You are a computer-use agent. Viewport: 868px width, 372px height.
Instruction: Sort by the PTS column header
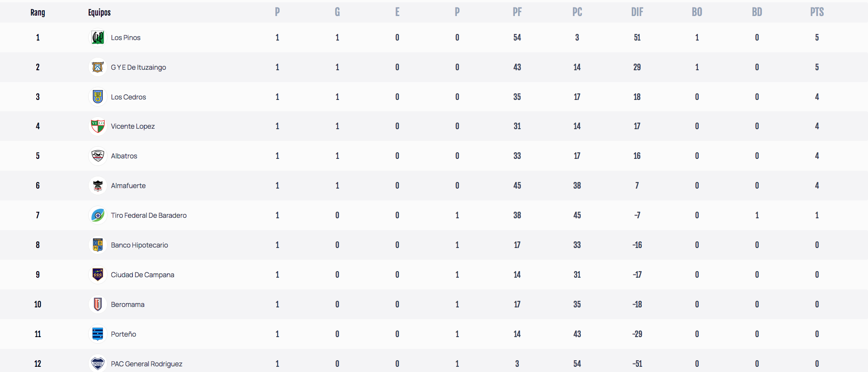817,12
